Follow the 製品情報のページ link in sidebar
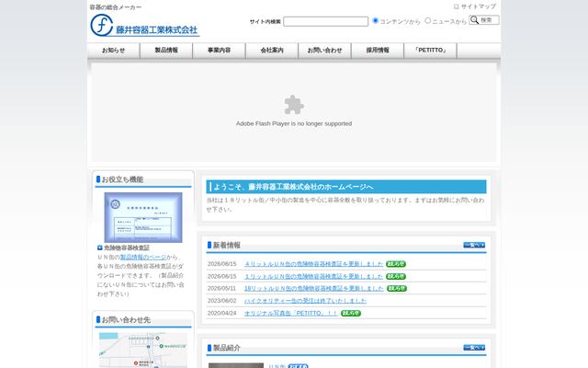The width and height of the screenshot is (588, 368). tap(143, 258)
